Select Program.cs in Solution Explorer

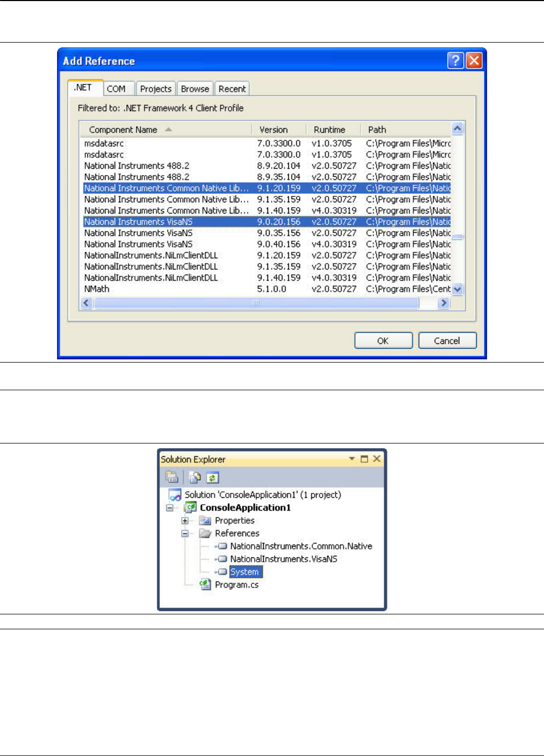click(237, 585)
